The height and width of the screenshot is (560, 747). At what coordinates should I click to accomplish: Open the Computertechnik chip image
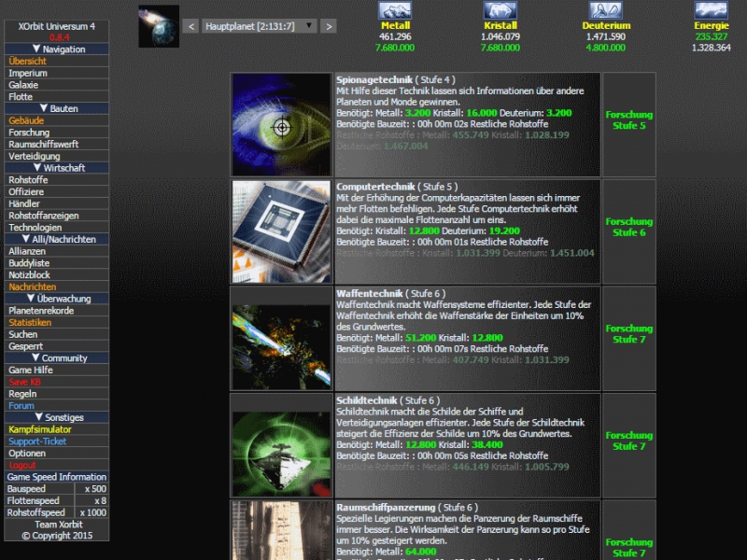click(282, 231)
